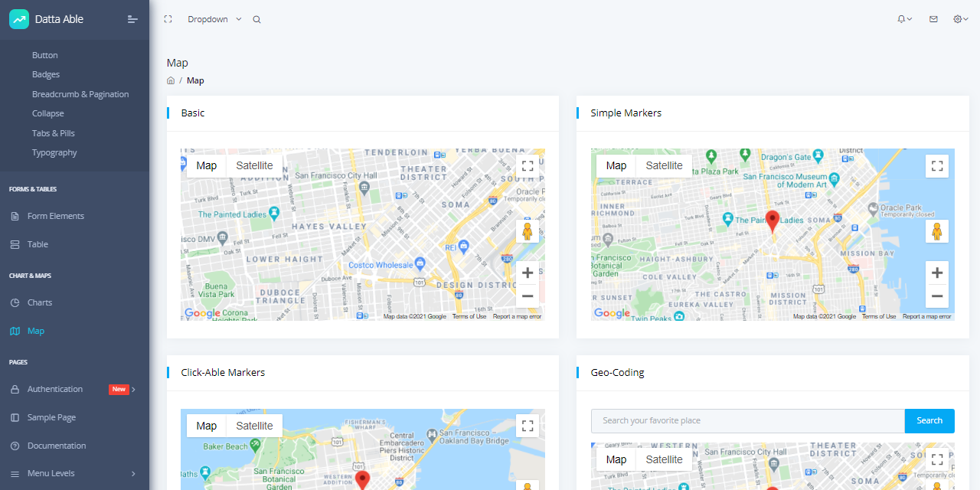Click Form Elements document icon

[x=15, y=216]
